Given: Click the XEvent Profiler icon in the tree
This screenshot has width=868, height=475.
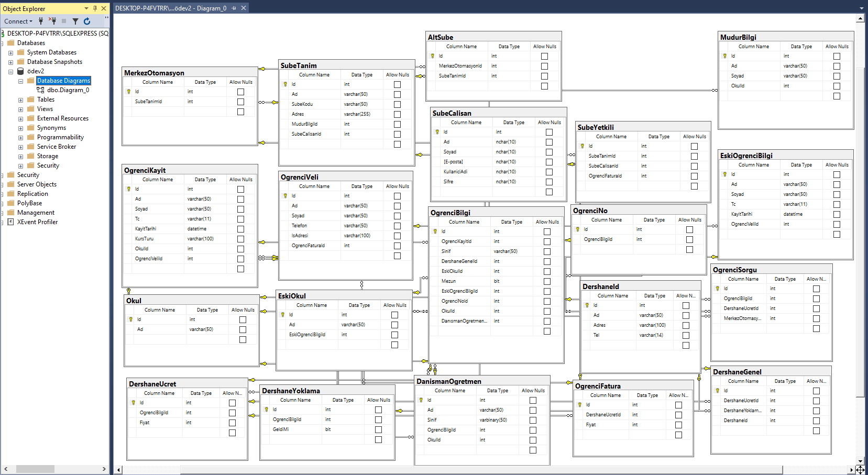Looking at the screenshot, I should [10, 222].
